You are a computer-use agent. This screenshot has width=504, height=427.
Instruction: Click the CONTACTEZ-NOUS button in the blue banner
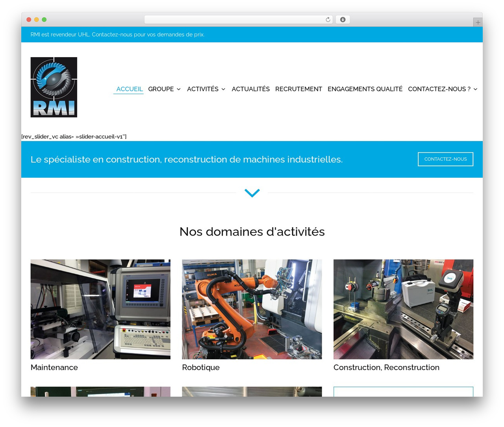point(445,159)
